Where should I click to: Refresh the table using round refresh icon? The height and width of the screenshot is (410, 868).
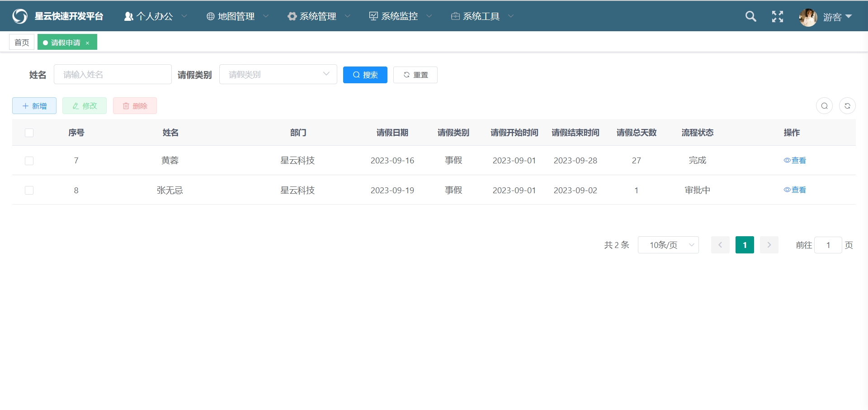pyautogui.click(x=847, y=106)
